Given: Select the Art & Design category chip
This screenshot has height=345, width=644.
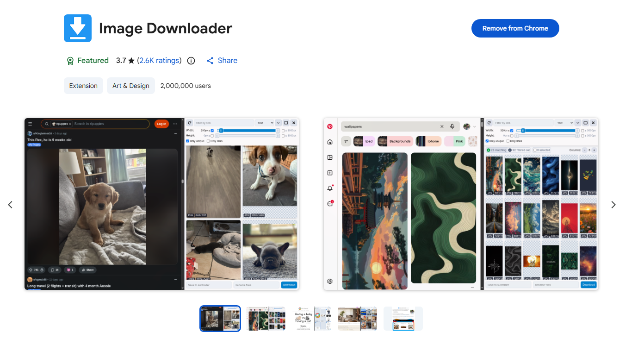Looking at the screenshot, I should click(131, 86).
